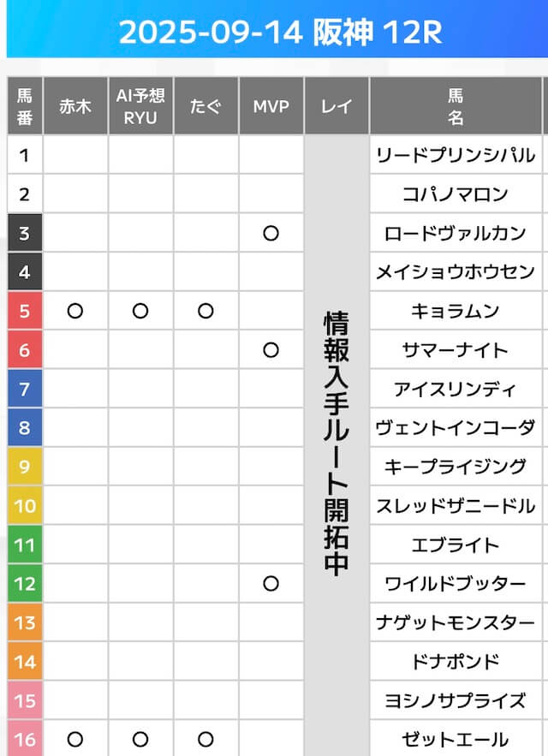Select the AI予想 RYU column header
This screenshot has height=756, width=548.
pos(140,106)
